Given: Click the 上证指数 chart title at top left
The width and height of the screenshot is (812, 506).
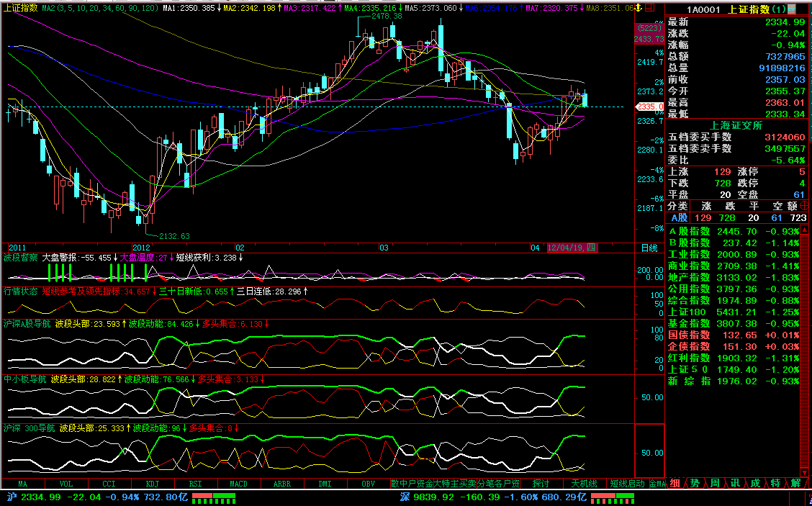Looking at the screenshot, I should click(21, 9).
